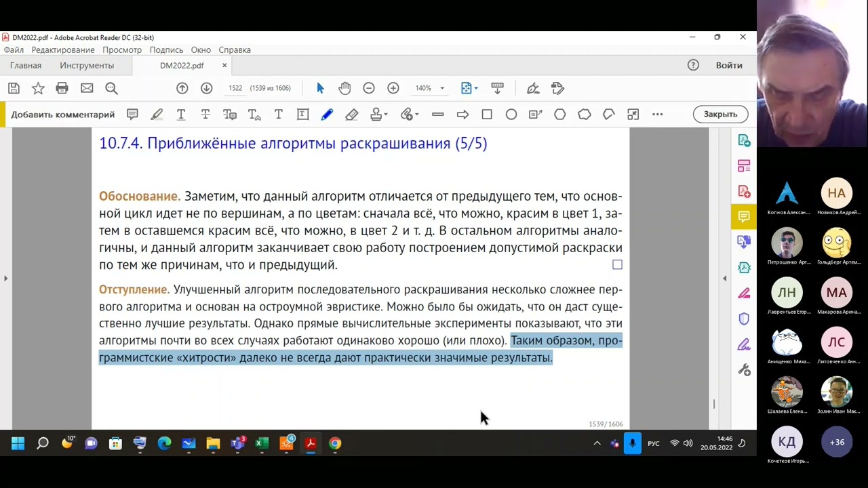Open Google Chrome from the taskbar

(335, 443)
